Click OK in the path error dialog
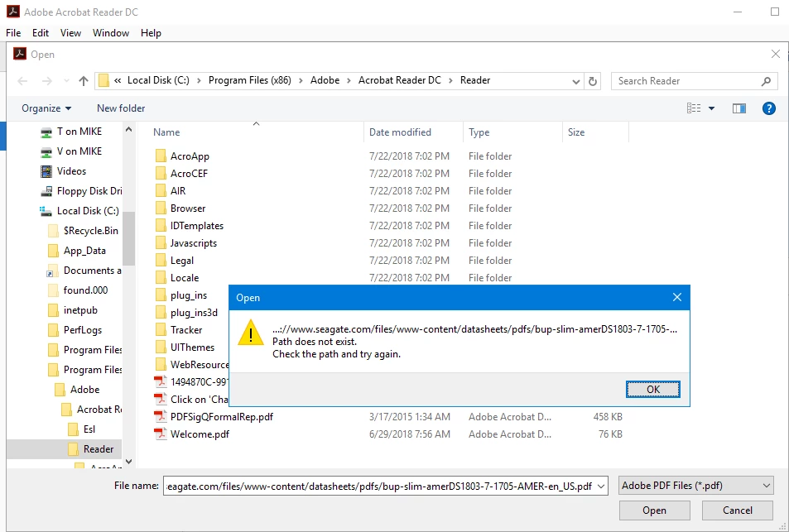The height and width of the screenshot is (532, 789). coord(652,389)
